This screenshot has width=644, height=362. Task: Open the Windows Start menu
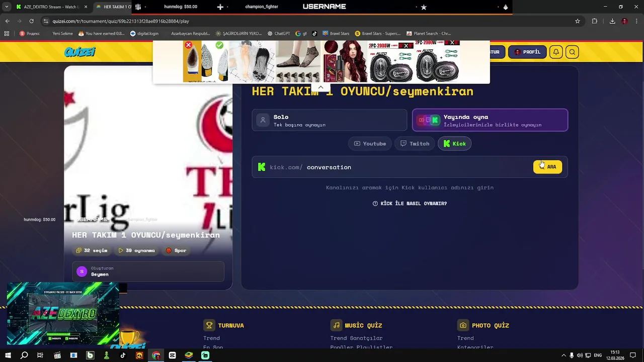(x=8, y=355)
